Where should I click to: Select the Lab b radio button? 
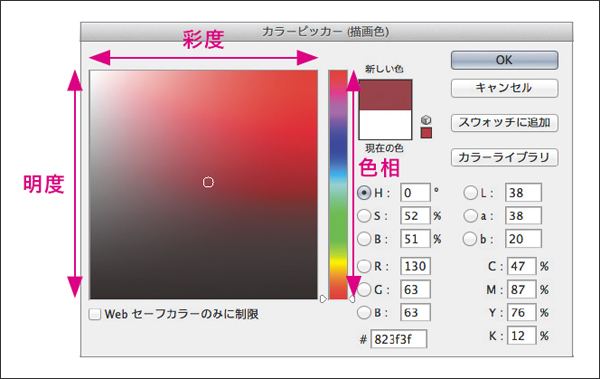470,239
